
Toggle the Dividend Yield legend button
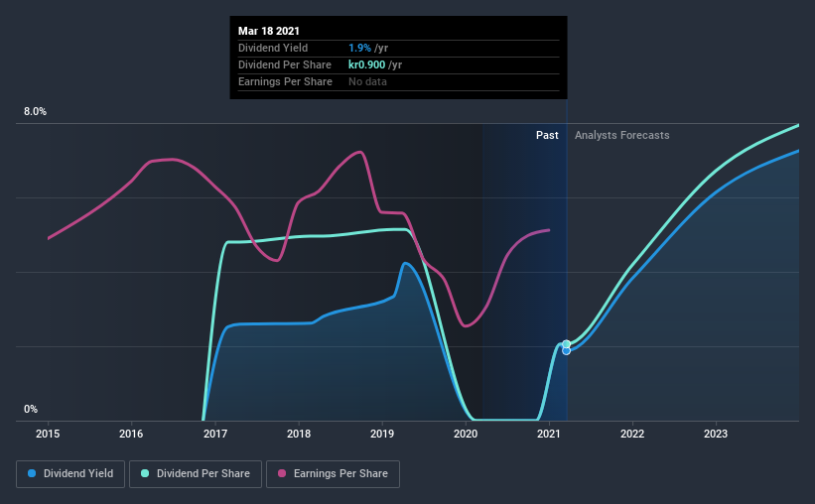tap(70, 474)
